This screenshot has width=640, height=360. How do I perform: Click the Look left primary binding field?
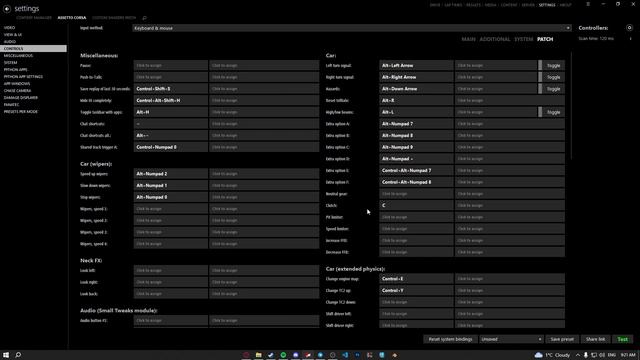click(171, 270)
